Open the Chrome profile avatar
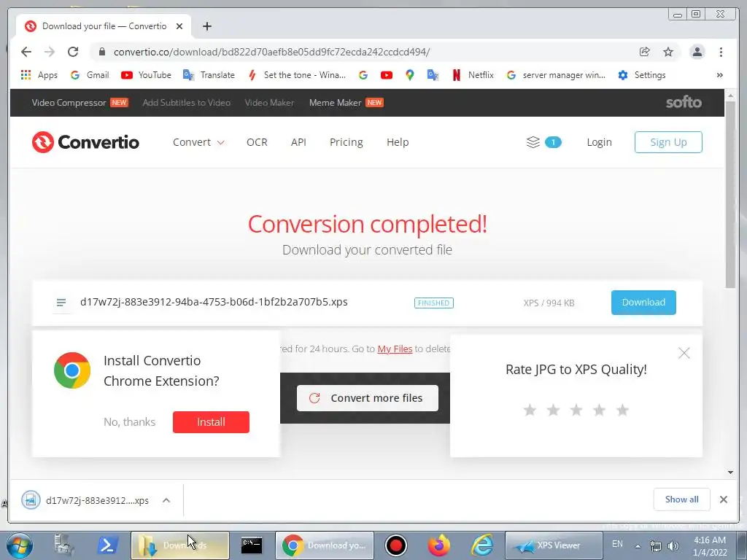 [x=697, y=52]
